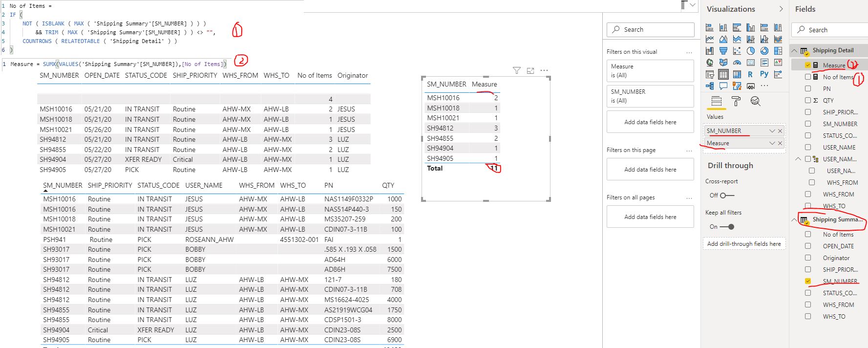This screenshot has height=348, width=868.
Task: Turn on the Cross-report toggle
Action: (727, 196)
